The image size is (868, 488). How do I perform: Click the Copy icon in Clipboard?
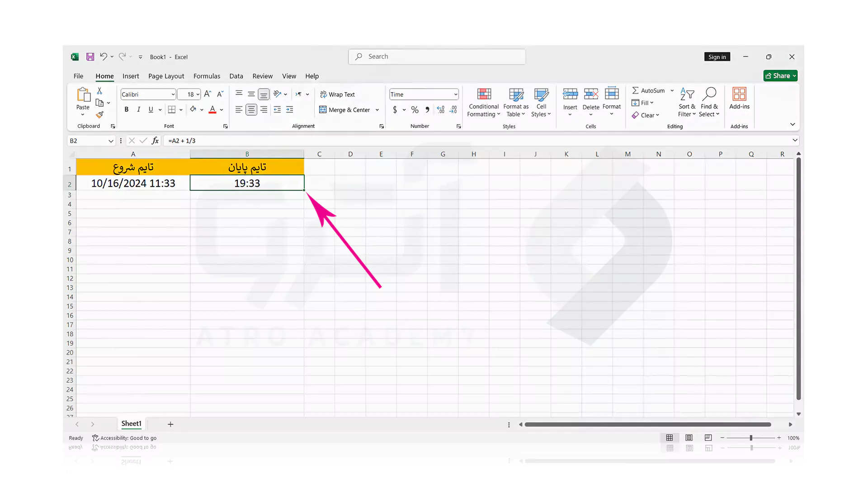click(100, 103)
